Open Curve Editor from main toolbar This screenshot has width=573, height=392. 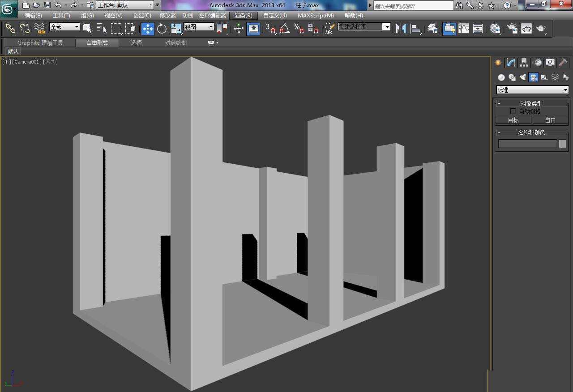[464, 29]
